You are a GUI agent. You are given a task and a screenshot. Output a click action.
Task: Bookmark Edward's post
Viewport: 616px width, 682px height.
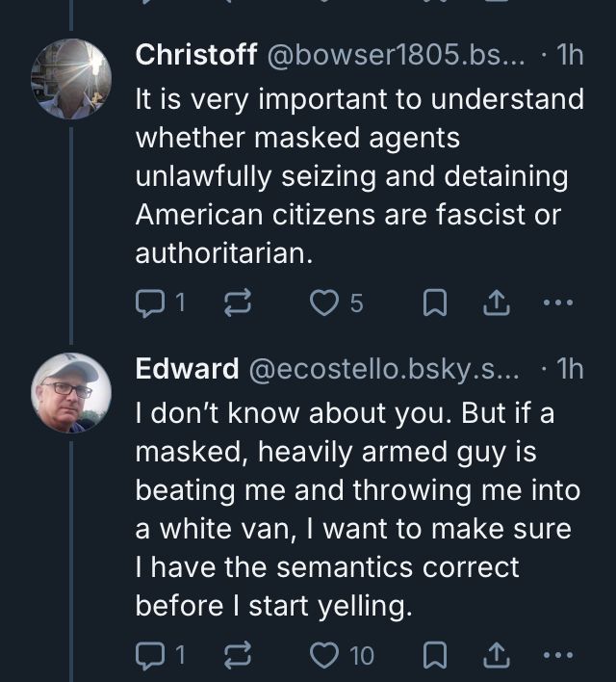point(435,656)
